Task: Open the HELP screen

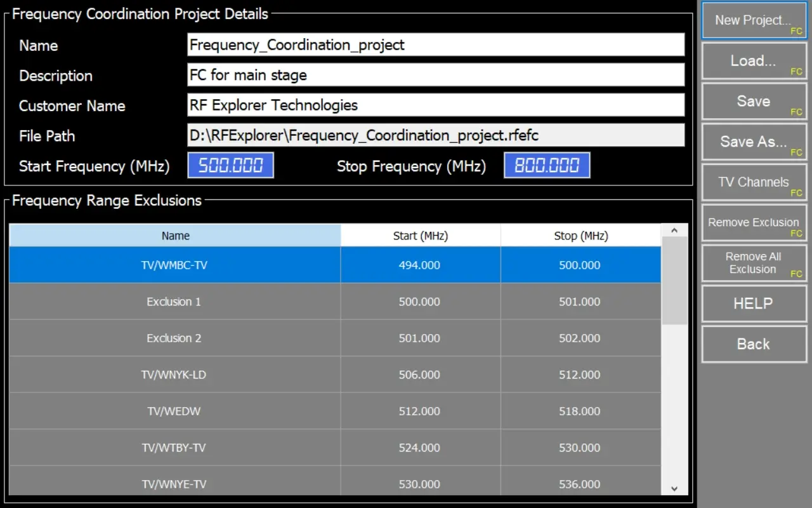Action: [x=753, y=304]
